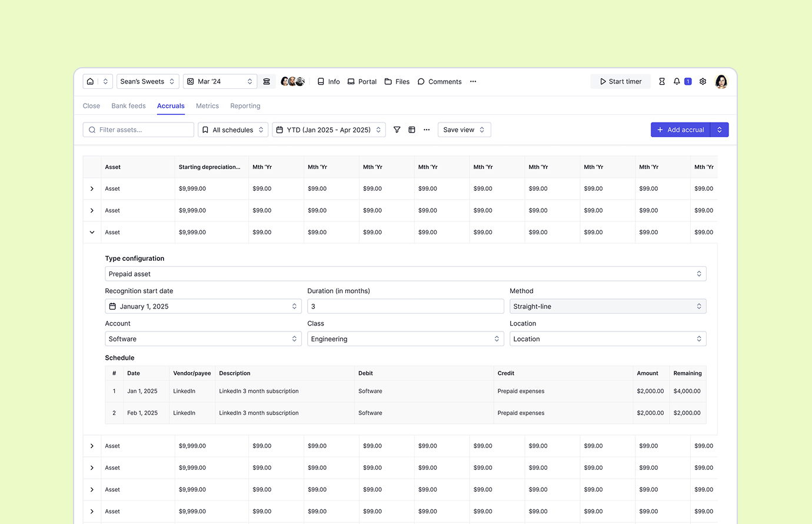Open the All schedules dropdown
The height and width of the screenshot is (524, 812).
[233, 130]
